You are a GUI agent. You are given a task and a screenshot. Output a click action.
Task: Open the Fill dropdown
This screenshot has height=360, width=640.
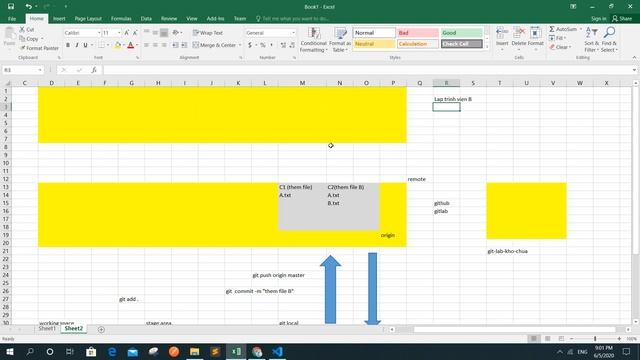coord(558,38)
